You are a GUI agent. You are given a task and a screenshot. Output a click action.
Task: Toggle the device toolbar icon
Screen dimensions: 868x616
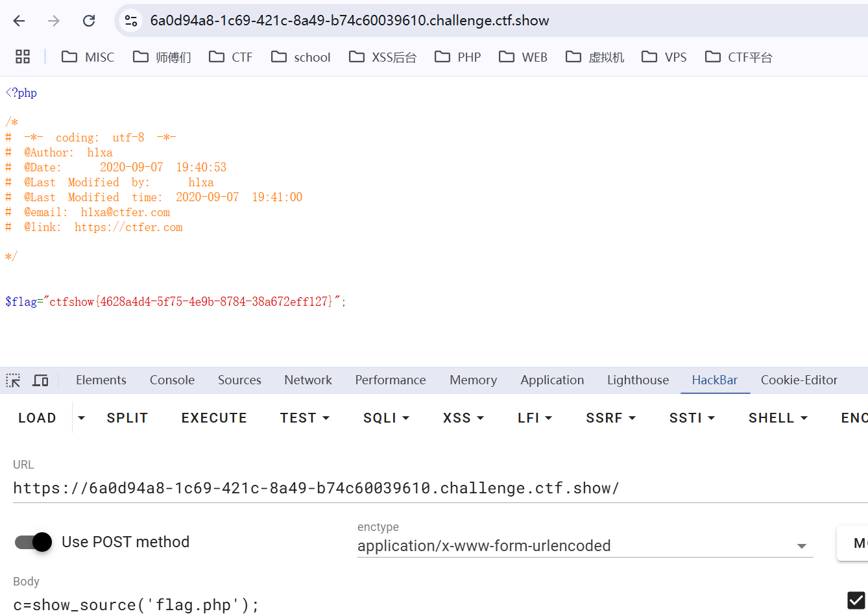click(41, 380)
